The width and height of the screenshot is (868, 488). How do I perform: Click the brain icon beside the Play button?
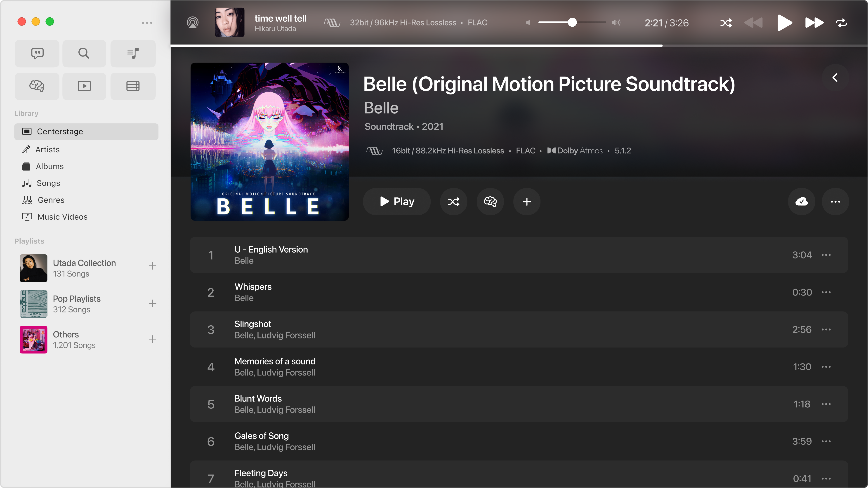point(490,201)
